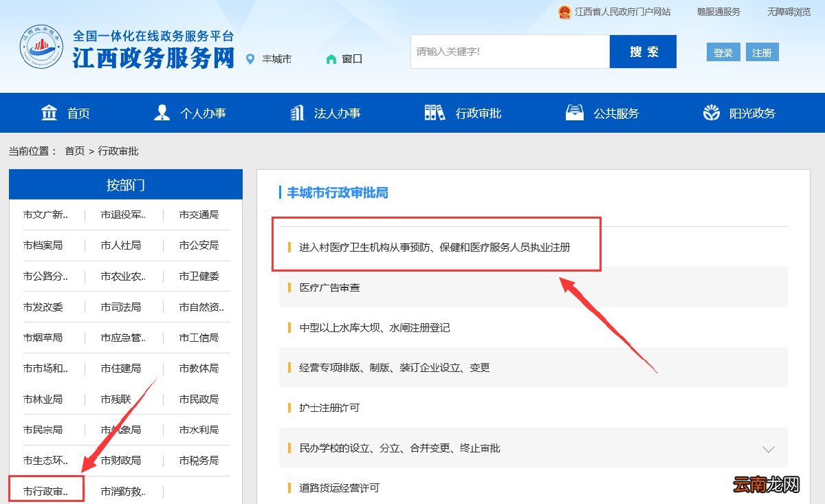Click the 登录 login button
825x504 pixels.
pos(723,52)
